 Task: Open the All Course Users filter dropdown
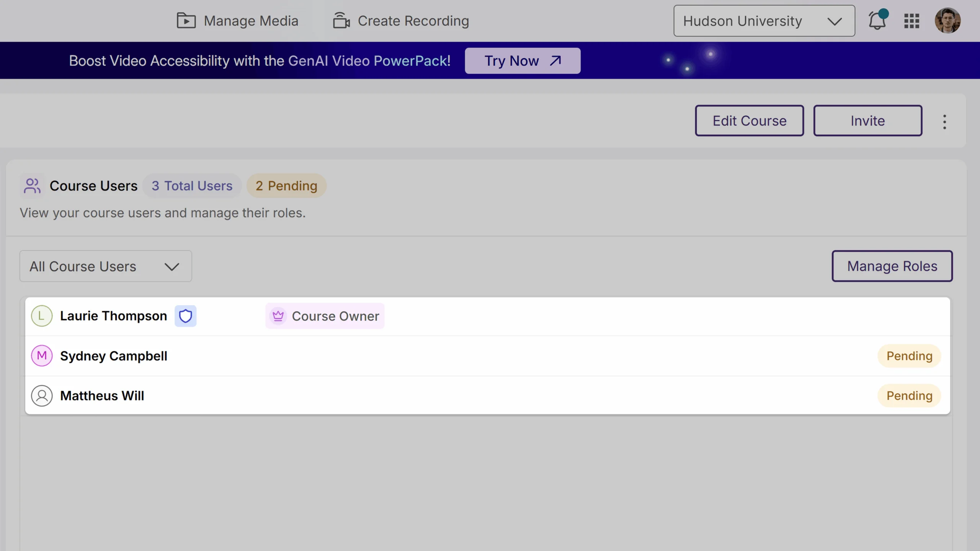[105, 266]
